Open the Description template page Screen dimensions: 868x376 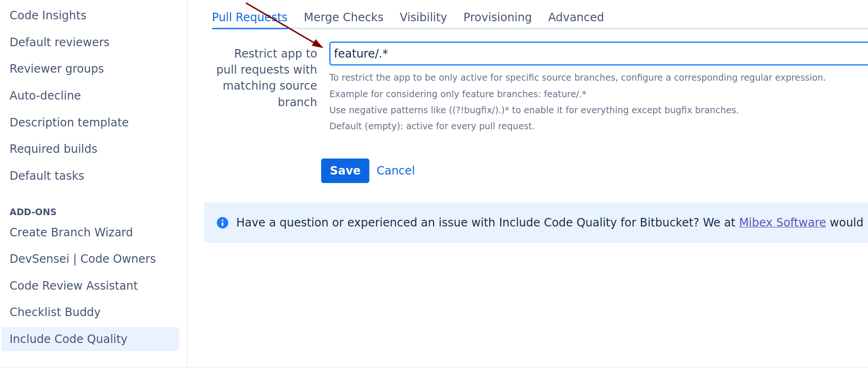click(69, 123)
